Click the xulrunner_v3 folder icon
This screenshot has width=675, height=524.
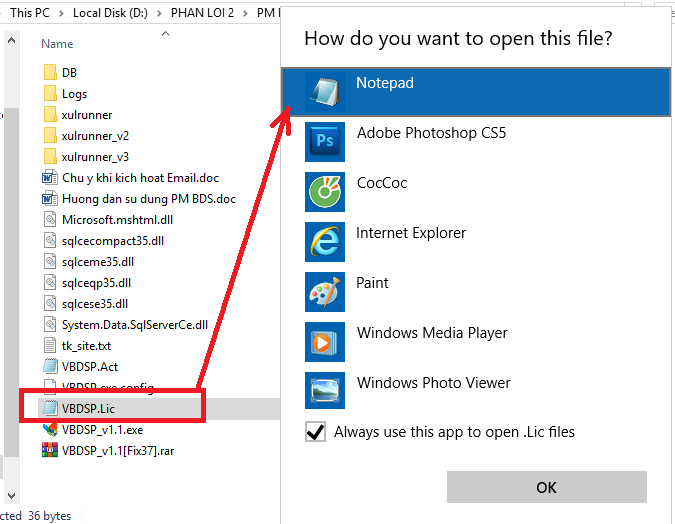pyautogui.click(x=50, y=157)
